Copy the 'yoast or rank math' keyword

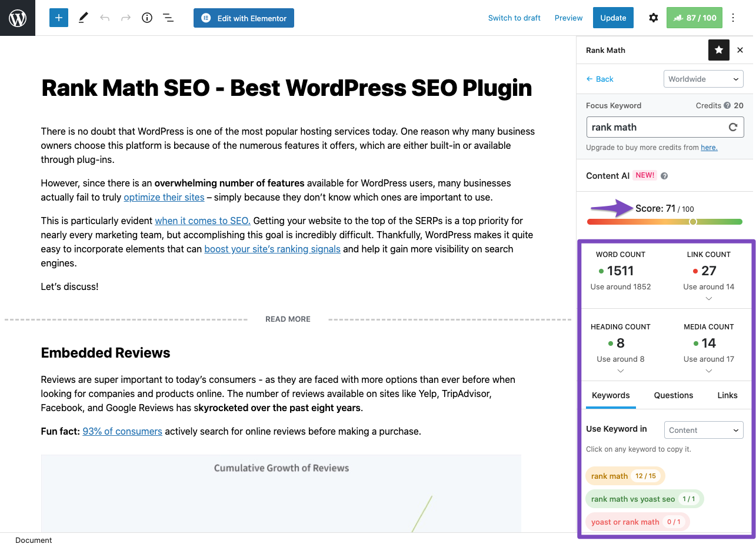click(637, 522)
